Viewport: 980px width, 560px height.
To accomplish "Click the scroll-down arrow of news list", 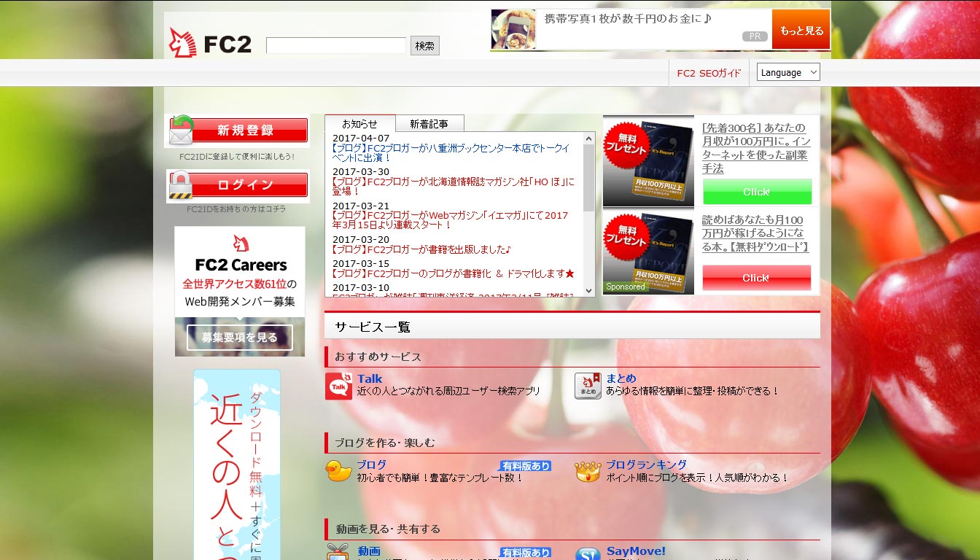I will point(589,291).
